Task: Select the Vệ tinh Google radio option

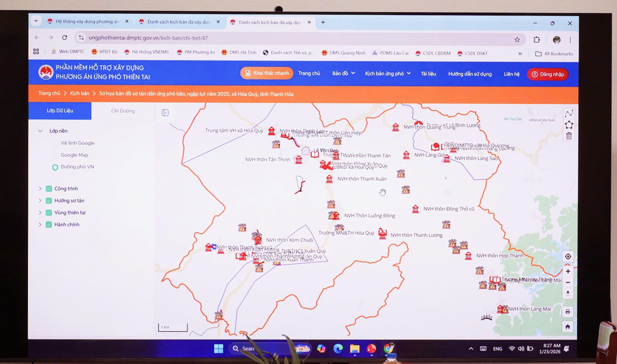Action: 55,143
